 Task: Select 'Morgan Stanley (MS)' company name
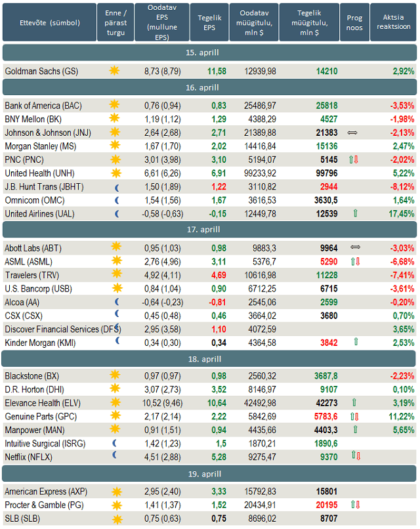(41, 146)
